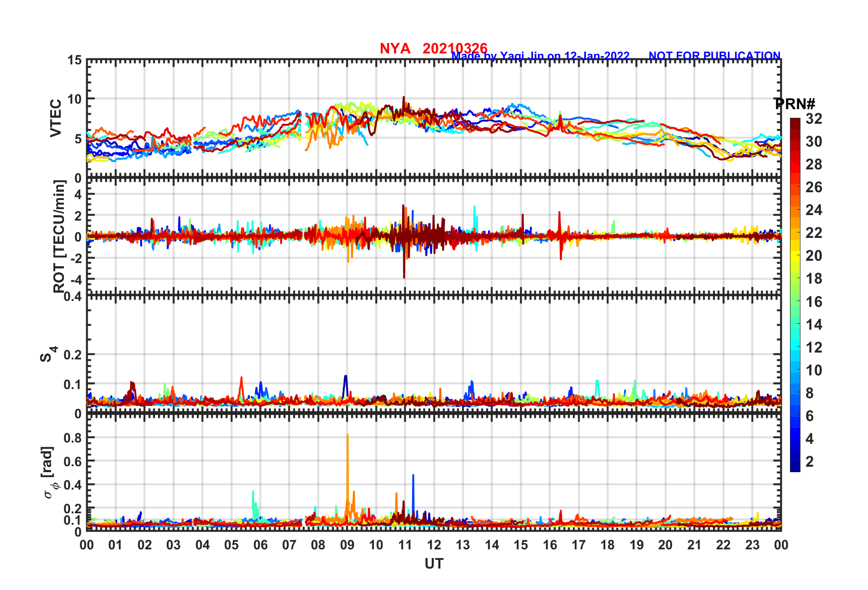
Task: Click x-axis tick label 22
Action: [x=723, y=545]
